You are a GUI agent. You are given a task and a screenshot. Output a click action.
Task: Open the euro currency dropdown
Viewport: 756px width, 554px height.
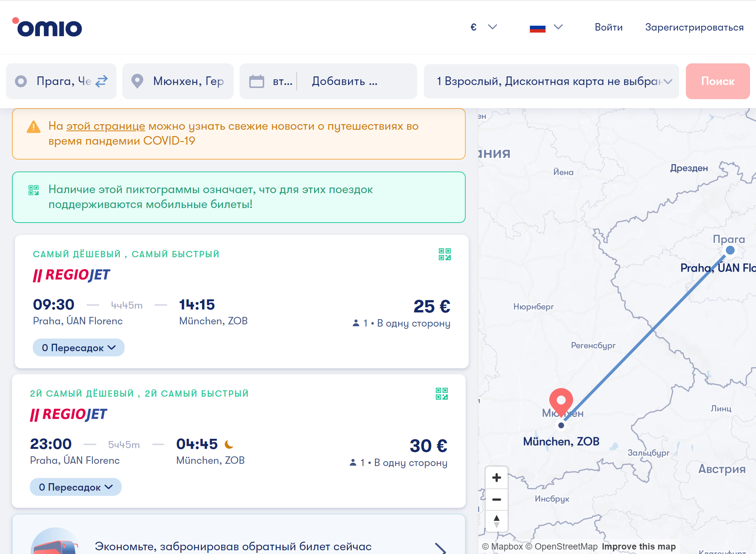coord(484,27)
